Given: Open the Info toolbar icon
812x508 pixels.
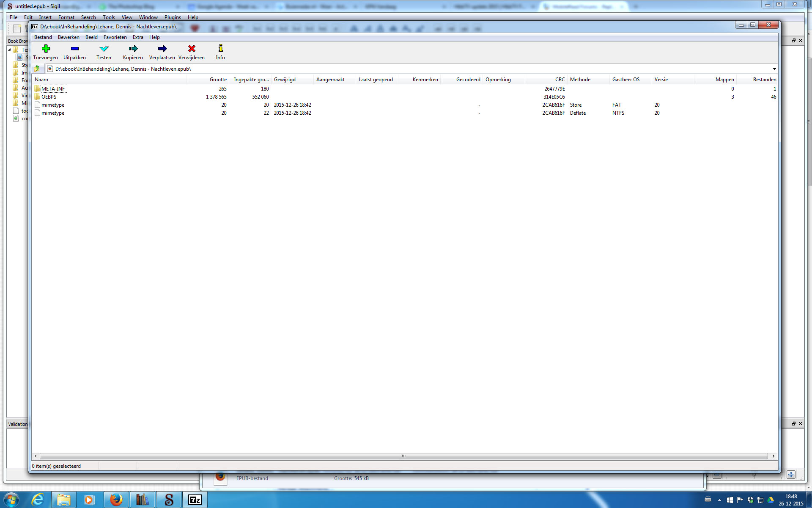Looking at the screenshot, I should tap(220, 49).
